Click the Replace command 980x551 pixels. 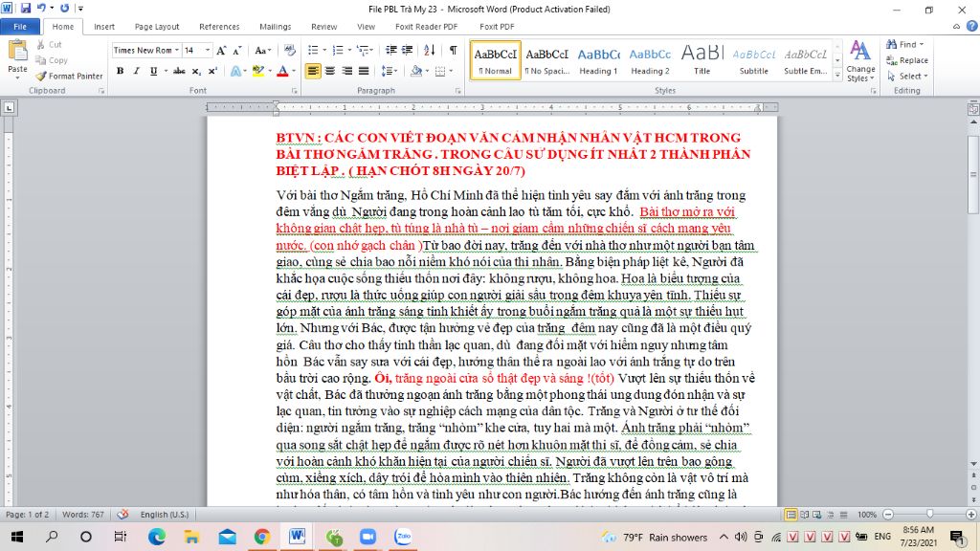(907, 60)
